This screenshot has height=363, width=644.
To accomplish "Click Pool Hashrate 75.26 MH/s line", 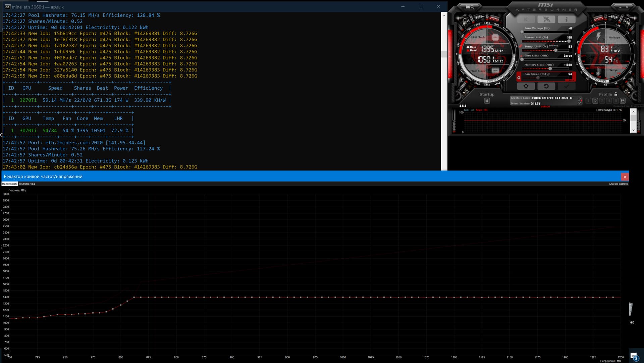I will pyautogui.click(x=81, y=149).
